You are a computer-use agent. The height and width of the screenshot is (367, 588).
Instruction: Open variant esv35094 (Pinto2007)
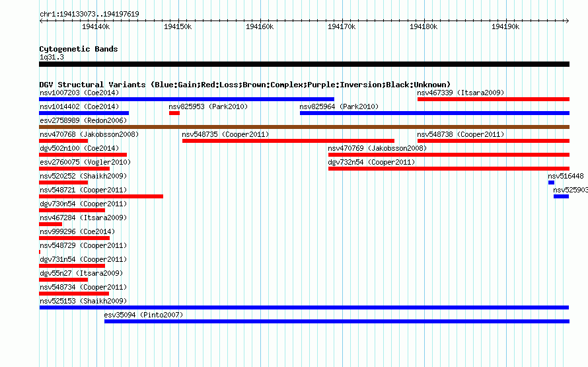click(143, 315)
